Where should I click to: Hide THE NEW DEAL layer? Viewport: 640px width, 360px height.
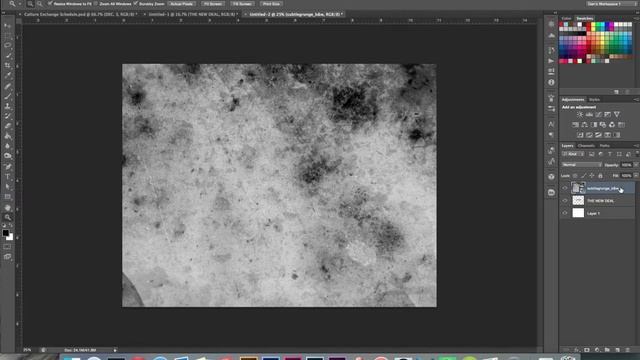[565, 200]
